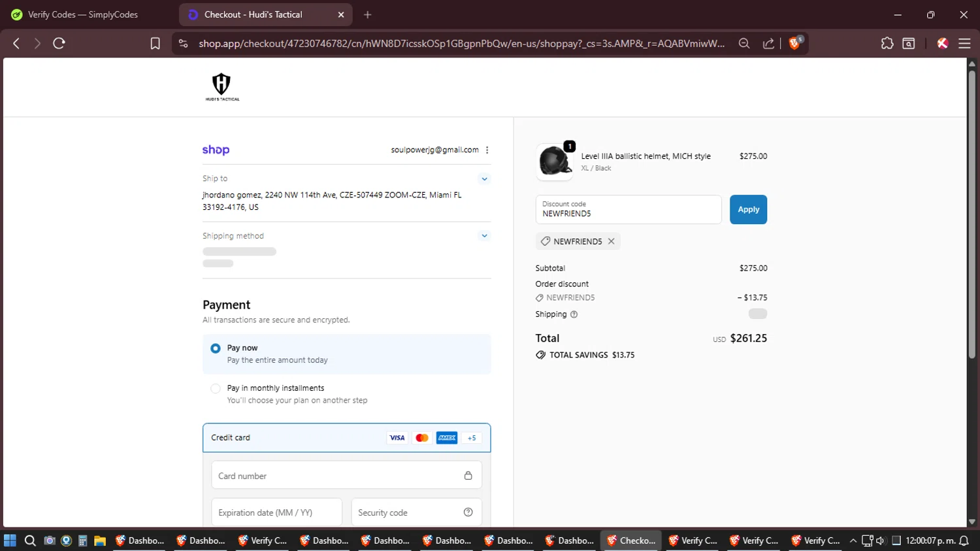This screenshot has height=551, width=980.
Task: Open the Windows Start menu
Action: pos(10,541)
